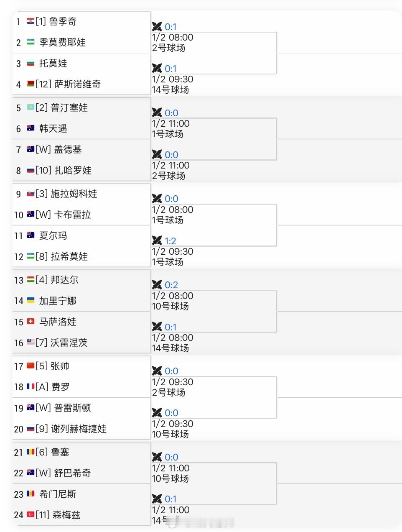This screenshot has width=402, height=532.
Task: Click the China flag beside 张帅
Action: tap(31, 366)
